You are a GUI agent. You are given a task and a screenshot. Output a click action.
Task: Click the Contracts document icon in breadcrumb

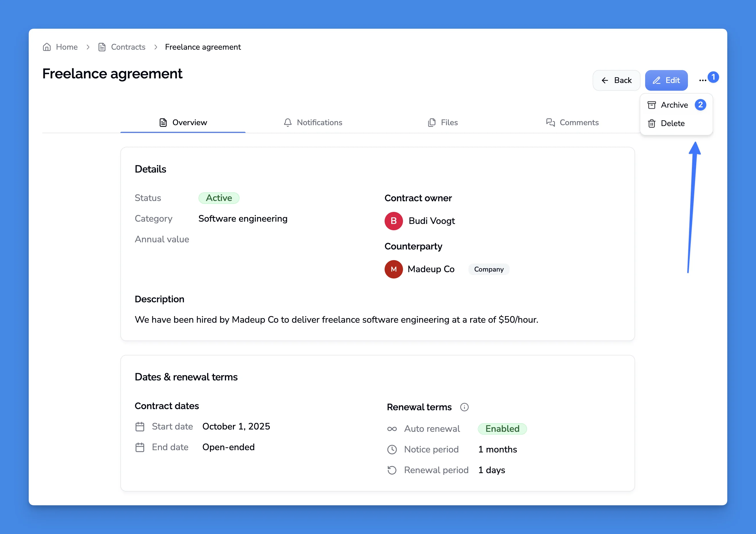102,47
